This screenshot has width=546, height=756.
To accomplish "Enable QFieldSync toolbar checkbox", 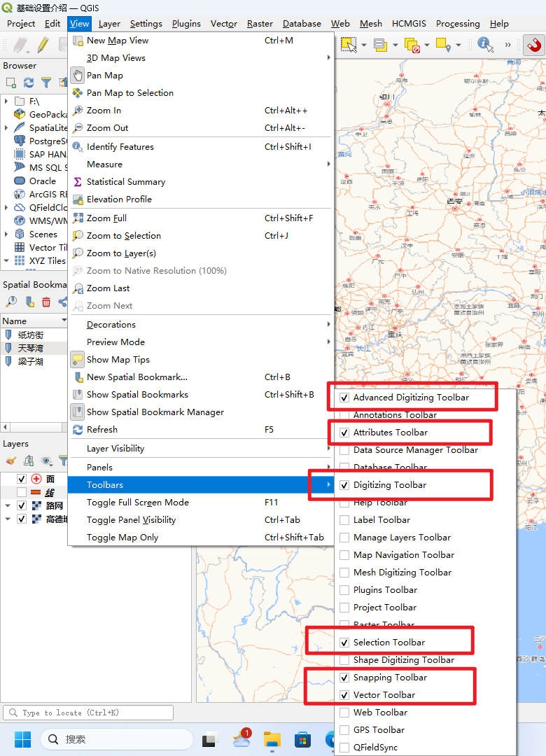I will coord(344,748).
